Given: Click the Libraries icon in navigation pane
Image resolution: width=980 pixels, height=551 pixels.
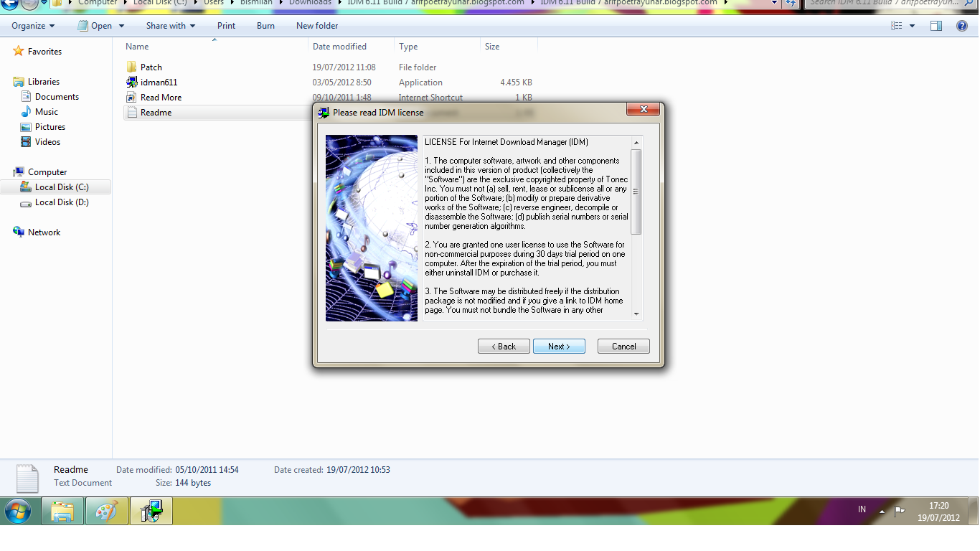Looking at the screenshot, I should point(19,81).
